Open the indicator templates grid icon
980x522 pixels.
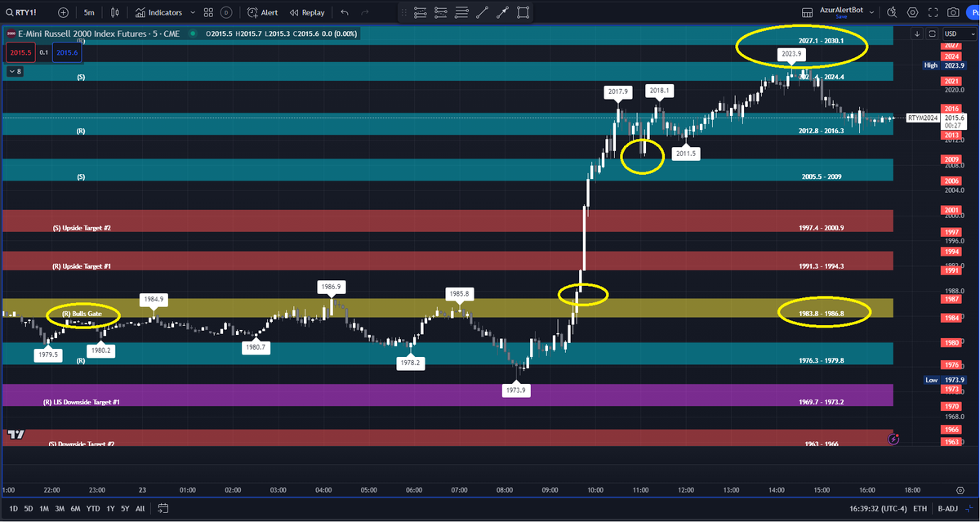pos(208,12)
